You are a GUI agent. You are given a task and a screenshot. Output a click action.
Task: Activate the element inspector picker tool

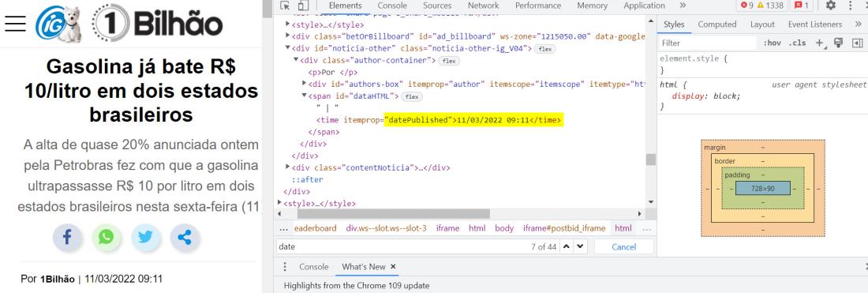(x=285, y=6)
